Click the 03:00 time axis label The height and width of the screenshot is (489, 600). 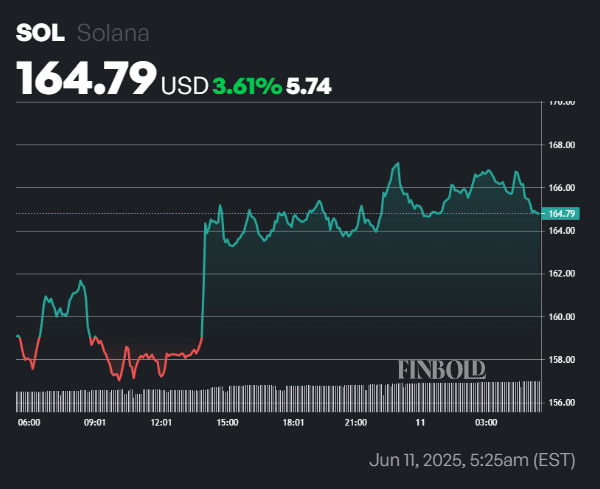coord(486,422)
